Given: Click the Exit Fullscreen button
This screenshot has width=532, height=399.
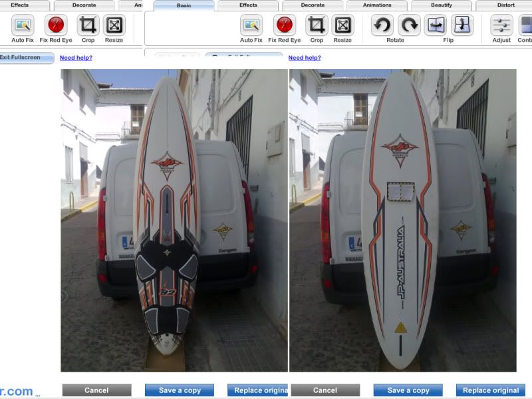Looking at the screenshot, I should (27, 57).
